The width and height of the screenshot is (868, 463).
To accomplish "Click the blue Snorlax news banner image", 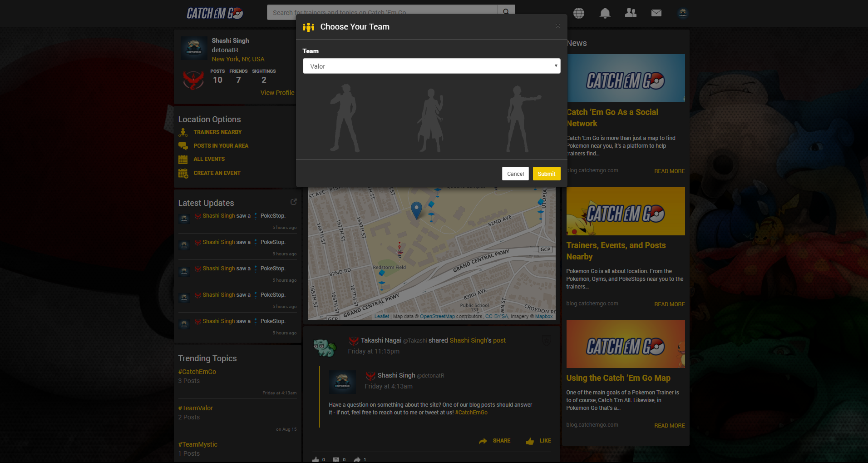I will click(x=626, y=78).
